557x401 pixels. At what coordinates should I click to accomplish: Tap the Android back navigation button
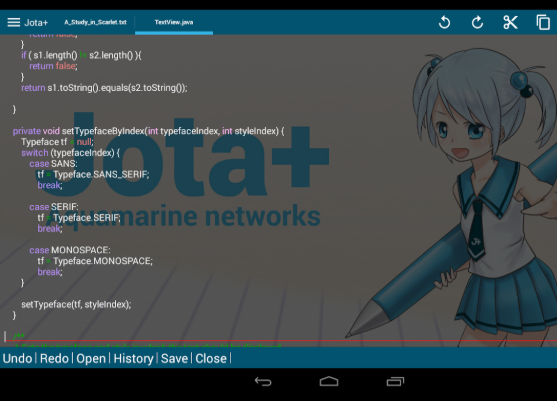pyautogui.click(x=263, y=381)
